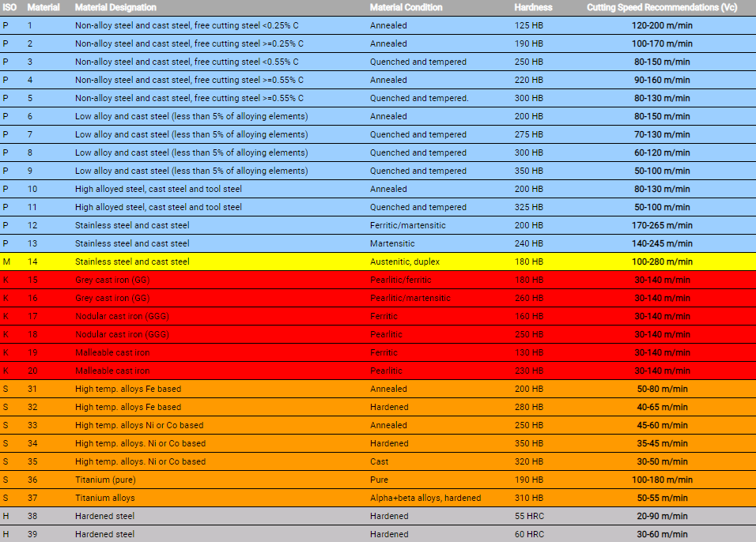Click hardness 60 HRC cell

point(529,534)
